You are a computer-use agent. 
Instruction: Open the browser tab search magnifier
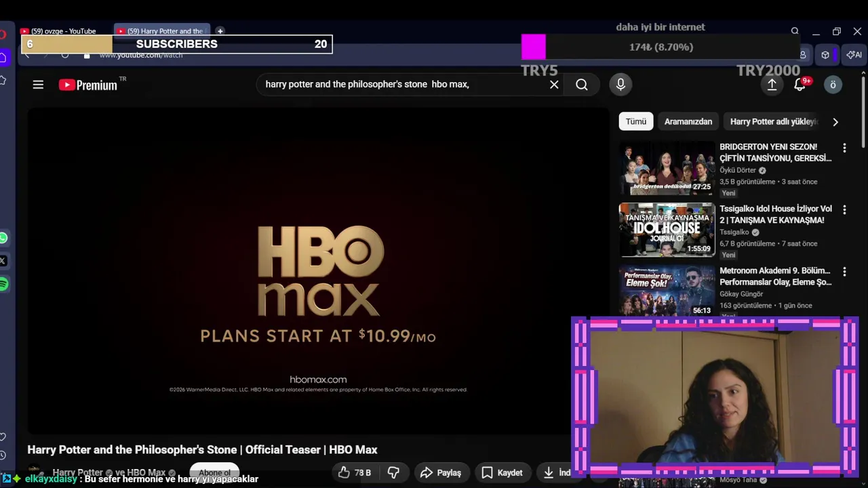tap(795, 31)
